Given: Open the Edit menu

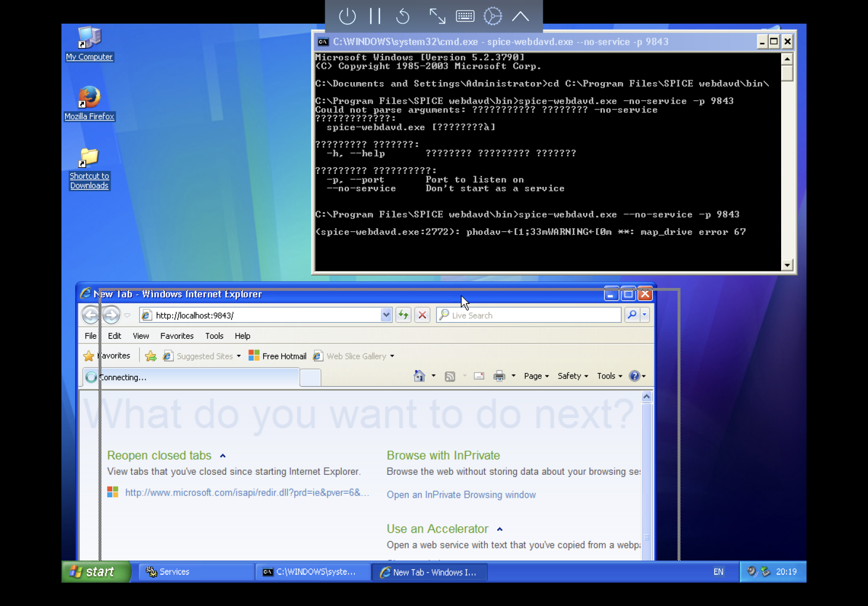Looking at the screenshot, I should pos(115,336).
